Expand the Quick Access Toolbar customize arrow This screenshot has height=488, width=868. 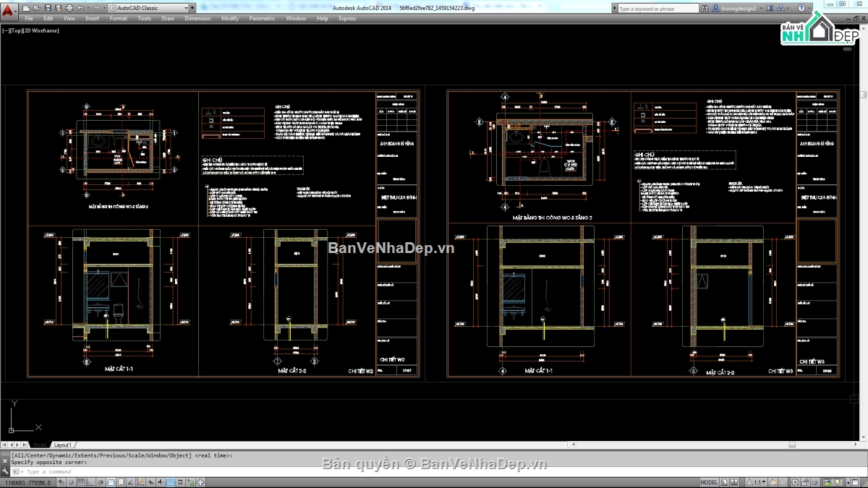[x=194, y=8]
